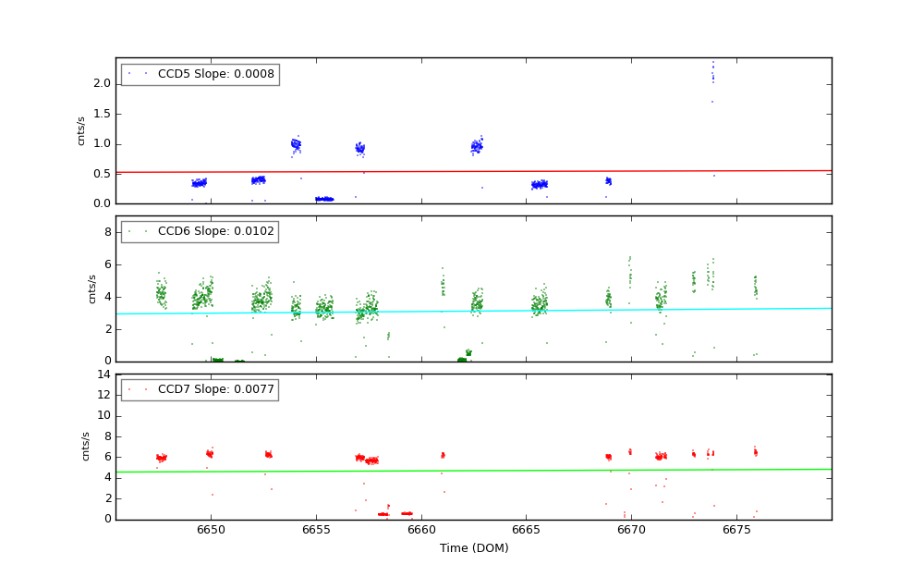The width and height of the screenshot is (924, 577).
Task: Click the CCD6 Slope legend entry
Action: pos(215,232)
